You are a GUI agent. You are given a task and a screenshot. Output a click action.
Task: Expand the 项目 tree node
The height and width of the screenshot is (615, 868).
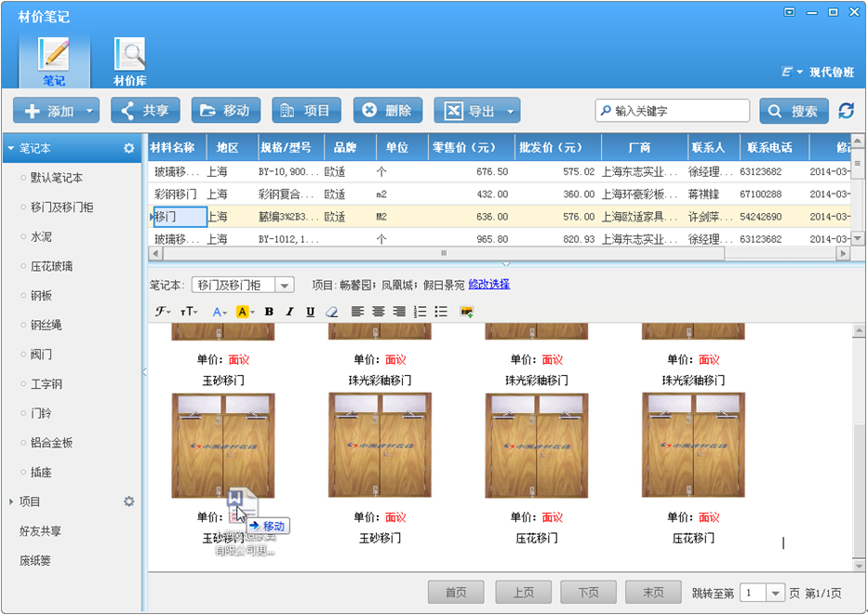pyautogui.click(x=11, y=501)
